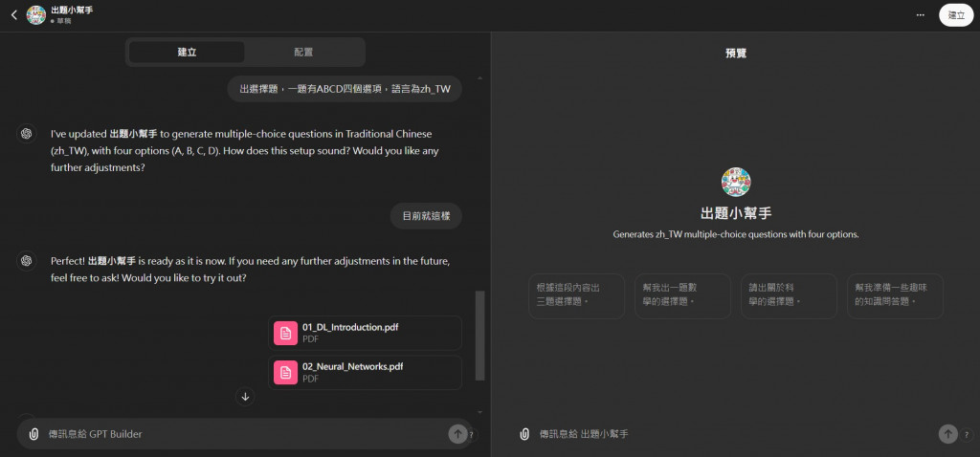Click the PDF icon of 02_Neural_Networks.pdf
The width and height of the screenshot is (980, 457).
point(285,373)
